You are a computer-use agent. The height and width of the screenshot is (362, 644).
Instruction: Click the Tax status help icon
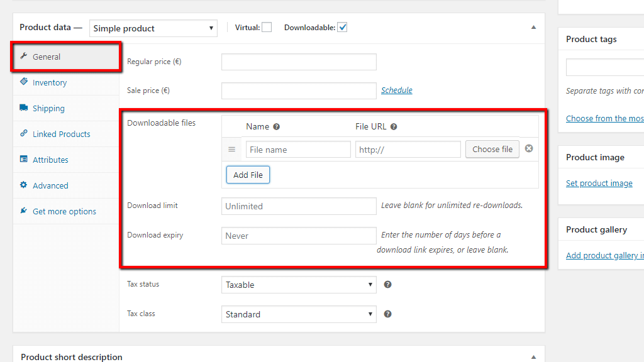coord(387,285)
